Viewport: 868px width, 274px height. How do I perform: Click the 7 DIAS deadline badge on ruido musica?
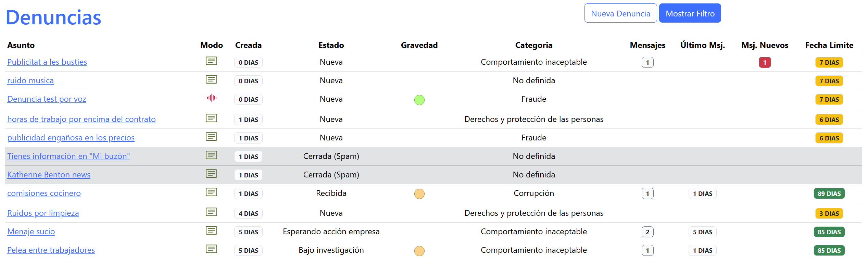[x=829, y=81]
